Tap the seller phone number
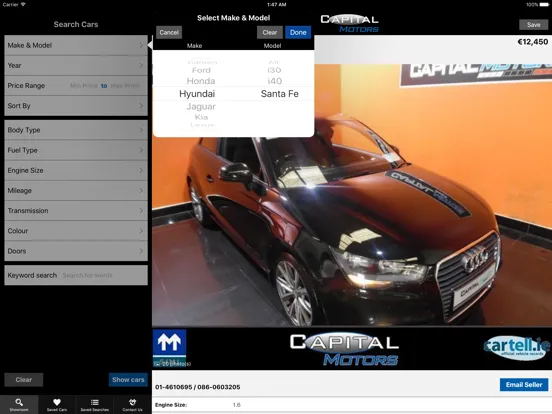 pos(197,387)
